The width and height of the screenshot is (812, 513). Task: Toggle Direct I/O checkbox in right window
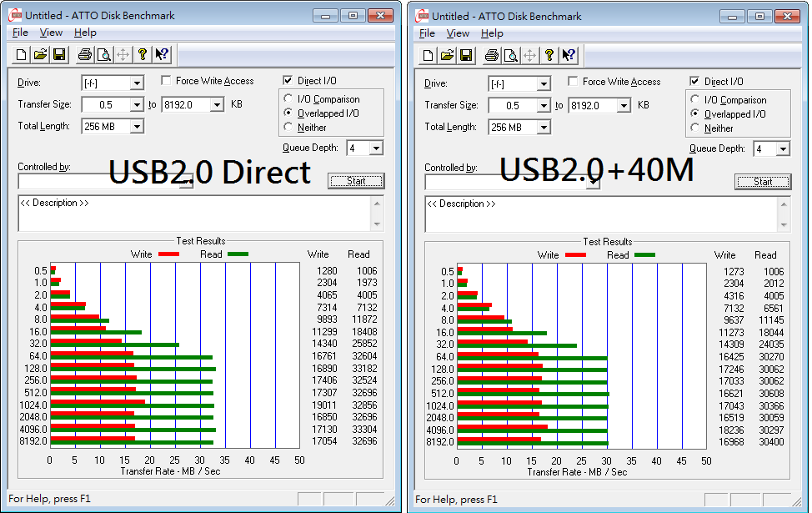695,82
